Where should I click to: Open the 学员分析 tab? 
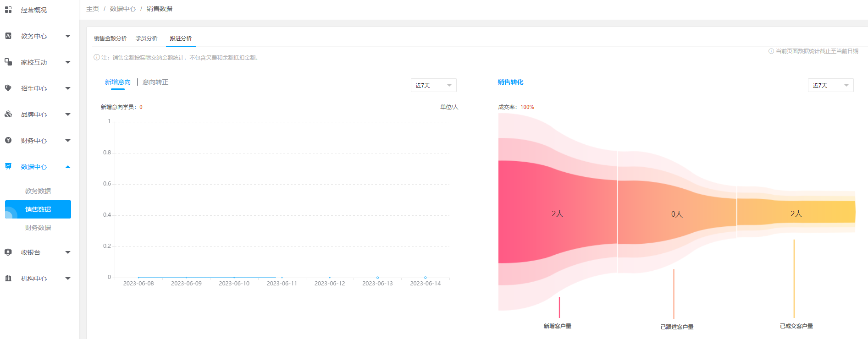[146, 38]
